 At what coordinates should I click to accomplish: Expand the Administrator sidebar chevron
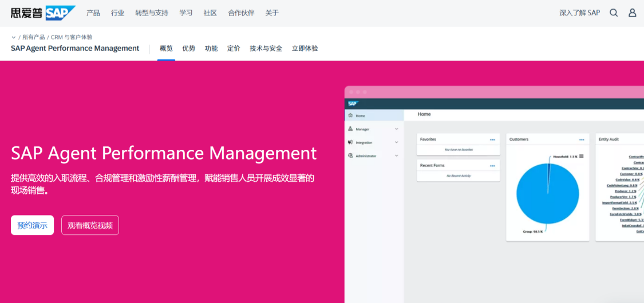click(396, 156)
